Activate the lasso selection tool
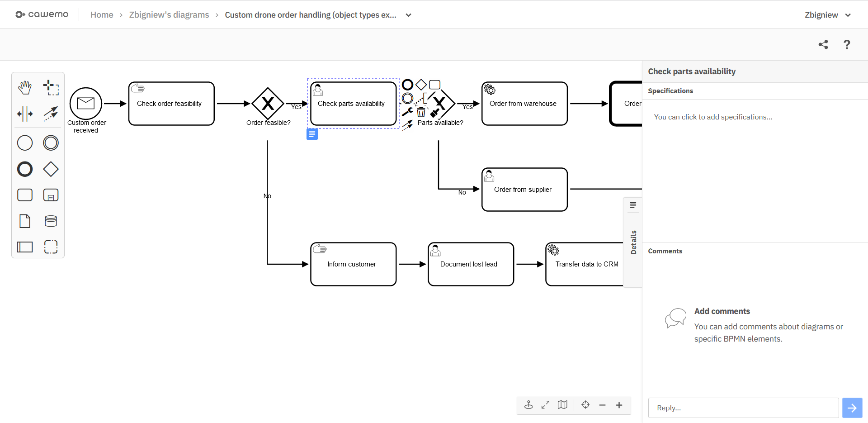Screen dimensions: 868x423 pos(51,87)
